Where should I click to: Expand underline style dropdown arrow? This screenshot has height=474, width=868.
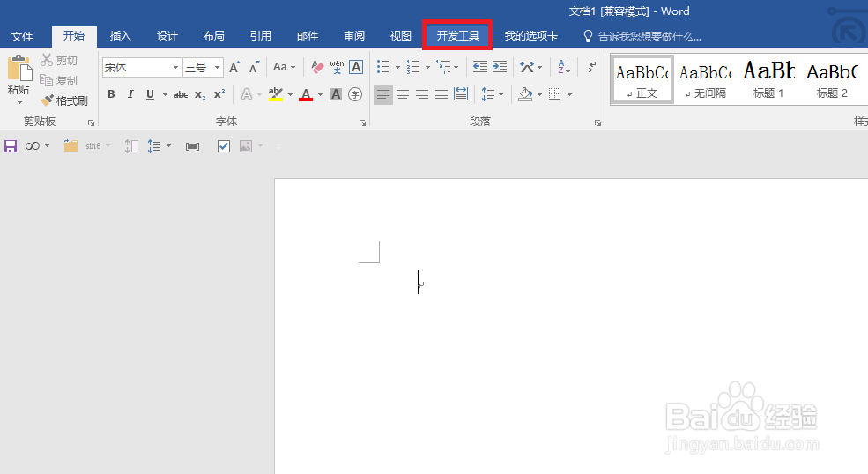coord(165,94)
